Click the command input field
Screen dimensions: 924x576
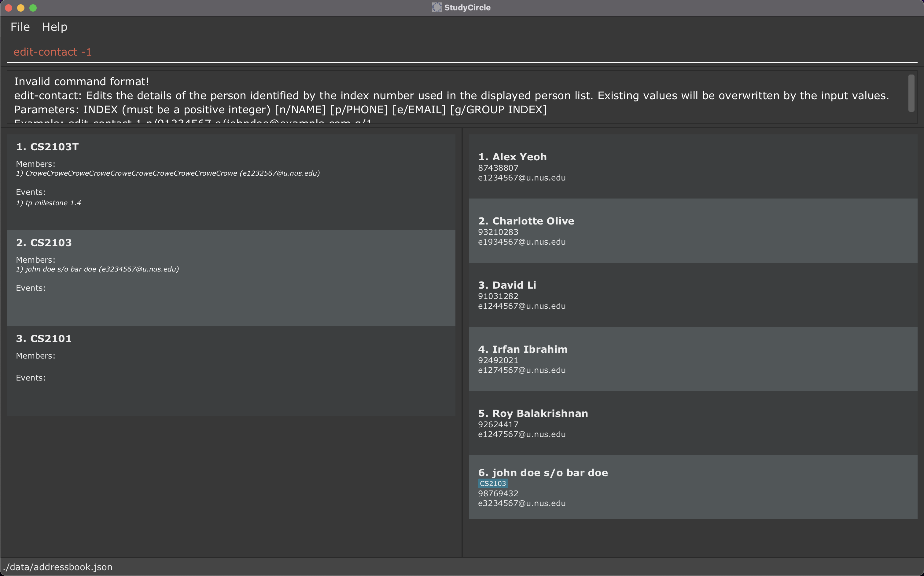click(x=458, y=52)
